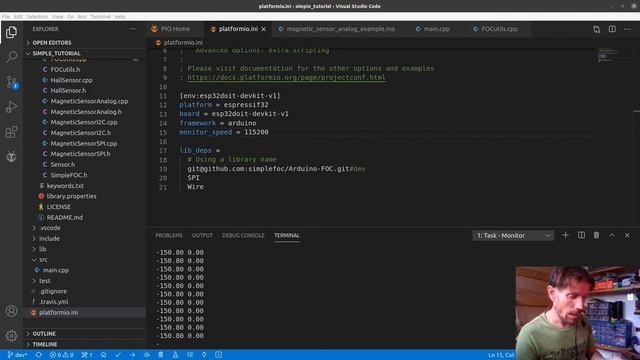Open Run and Debug view
The width and height of the screenshot is (640, 360).
[x=11, y=107]
